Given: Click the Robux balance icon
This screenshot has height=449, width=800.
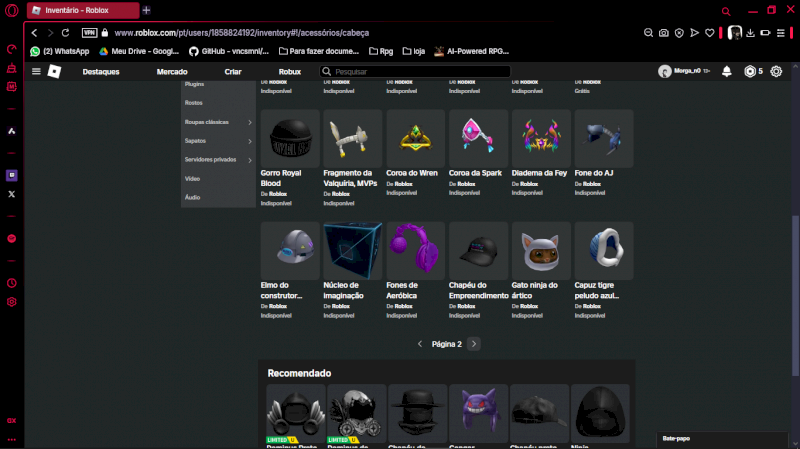Looking at the screenshot, I should [750, 72].
